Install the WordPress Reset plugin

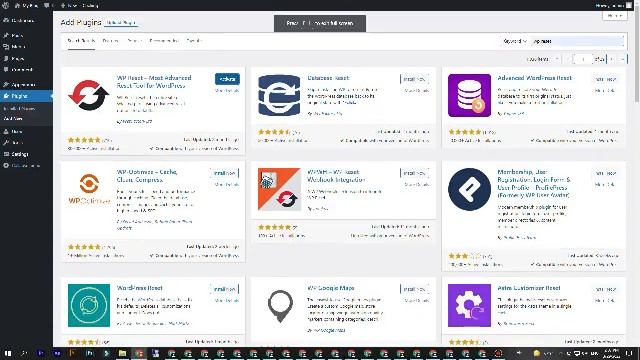click(224, 289)
